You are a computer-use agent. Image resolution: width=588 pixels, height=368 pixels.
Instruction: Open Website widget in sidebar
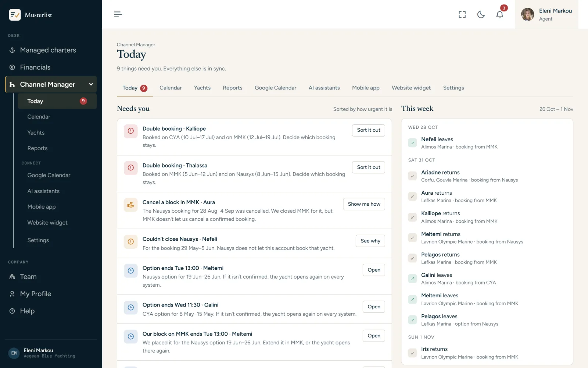(x=47, y=223)
